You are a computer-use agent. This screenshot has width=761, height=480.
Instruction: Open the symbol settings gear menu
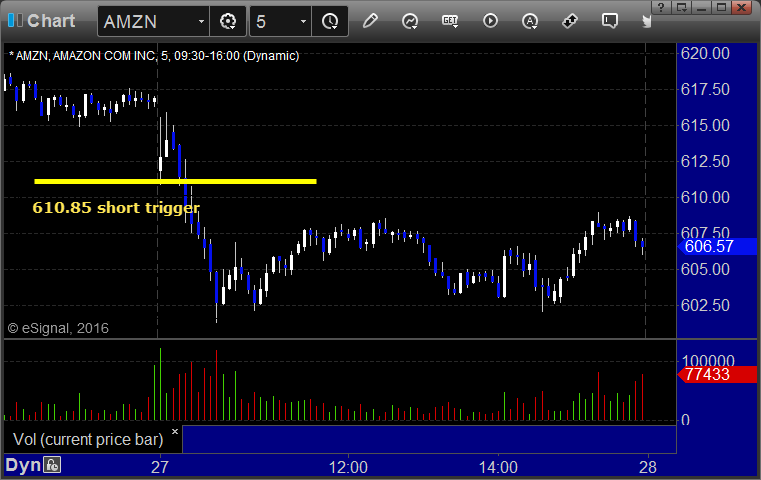click(x=228, y=21)
